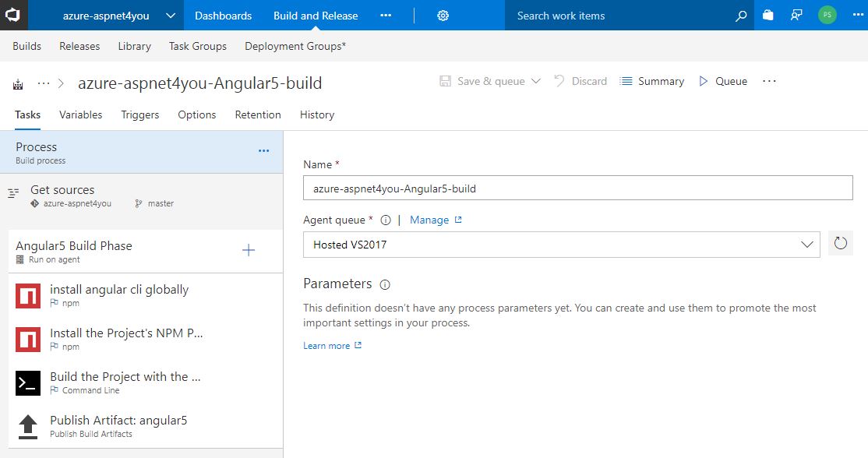Viewport: 868px width, 458px height.
Task: Go to the Library page
Action: coord(135,46)
